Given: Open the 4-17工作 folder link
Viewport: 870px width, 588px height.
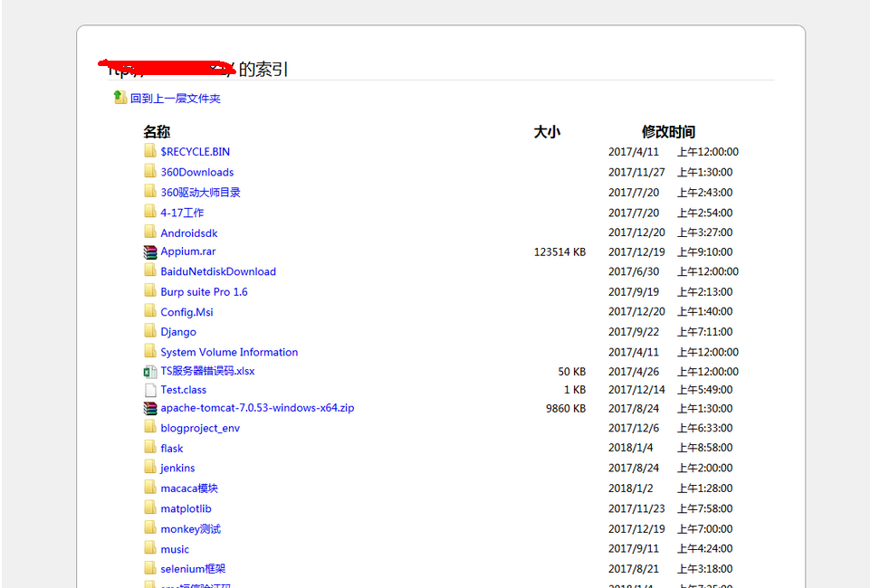Looking at the screenshot, I should coord(182,213).
